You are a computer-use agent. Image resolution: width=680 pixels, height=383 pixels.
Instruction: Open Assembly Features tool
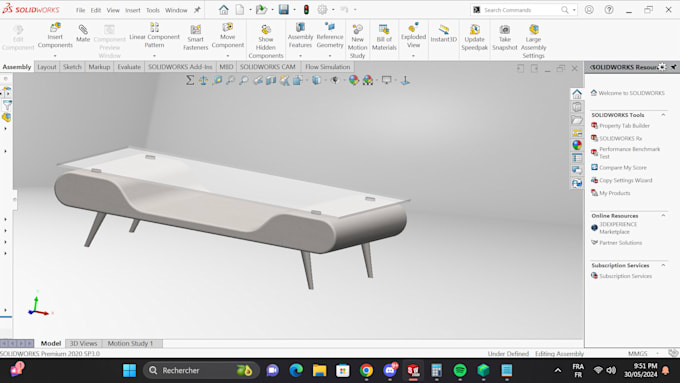click(300, 35)
